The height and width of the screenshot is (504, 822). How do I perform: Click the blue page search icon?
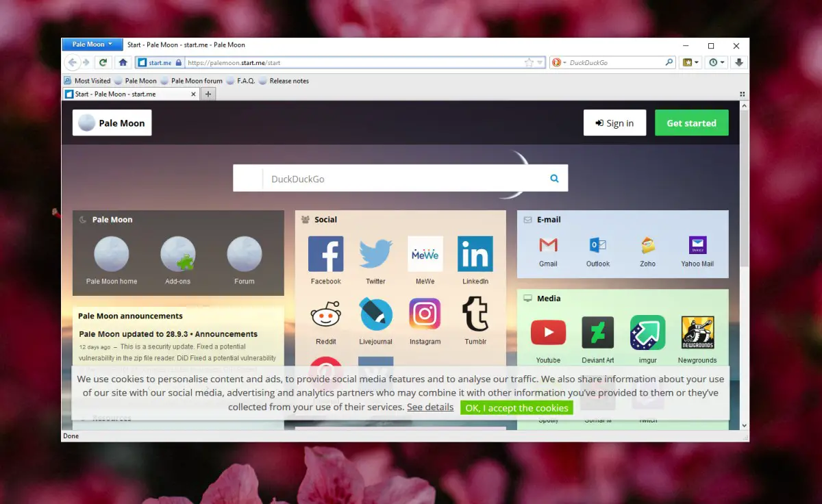555,179
